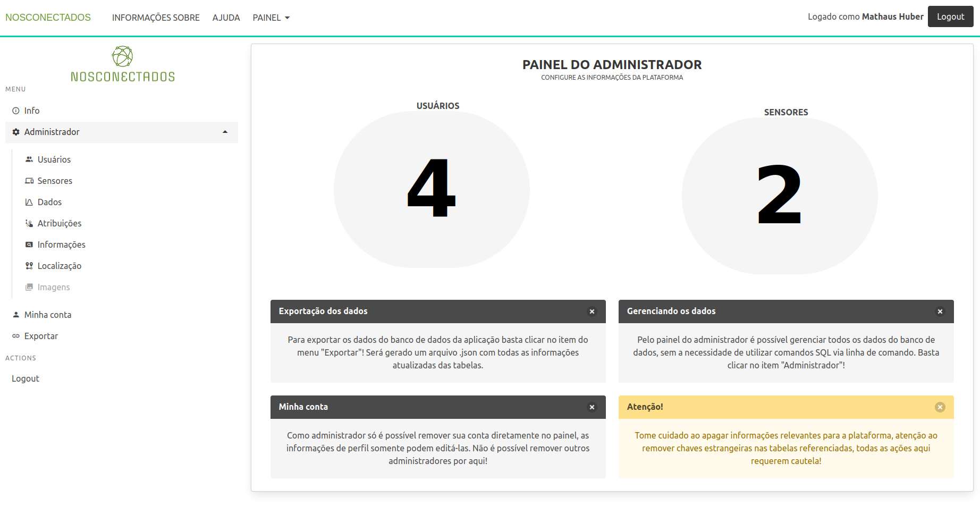Select the Administrador gear icon
Image resolution: width=980 pixels, height=514 pixels.
tap(15, 132)
